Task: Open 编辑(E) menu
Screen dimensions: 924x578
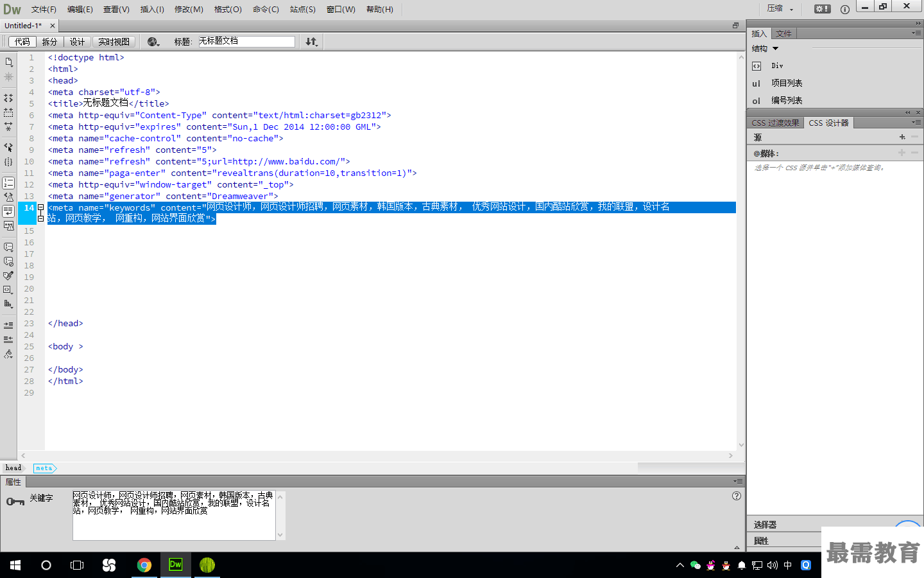Action: (80, 9)
